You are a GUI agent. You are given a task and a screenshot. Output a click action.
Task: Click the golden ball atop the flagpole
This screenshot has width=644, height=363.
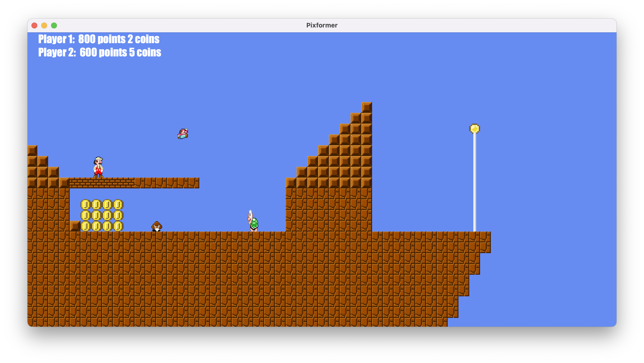pos(474,129)
